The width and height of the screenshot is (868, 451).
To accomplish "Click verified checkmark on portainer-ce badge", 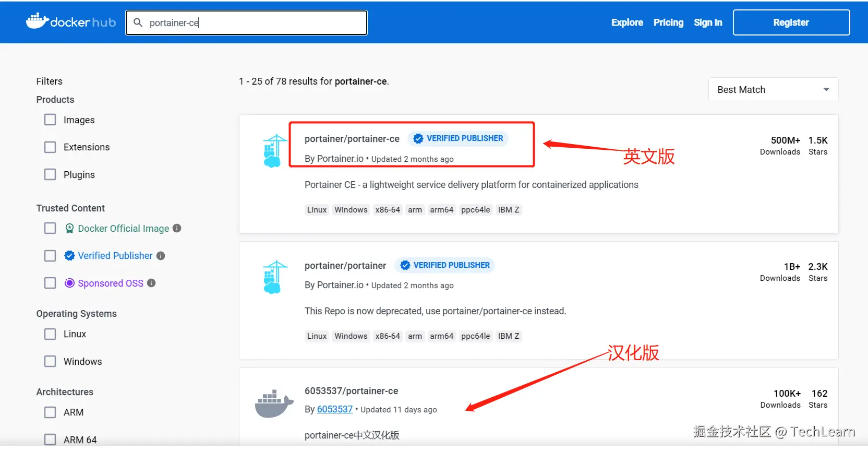I will point(418,138).
